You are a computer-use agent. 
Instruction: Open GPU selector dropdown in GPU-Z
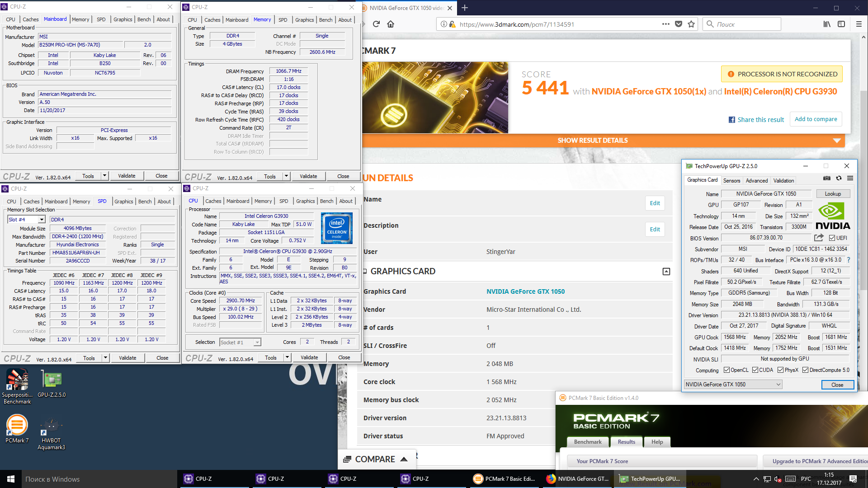point(732,385)
